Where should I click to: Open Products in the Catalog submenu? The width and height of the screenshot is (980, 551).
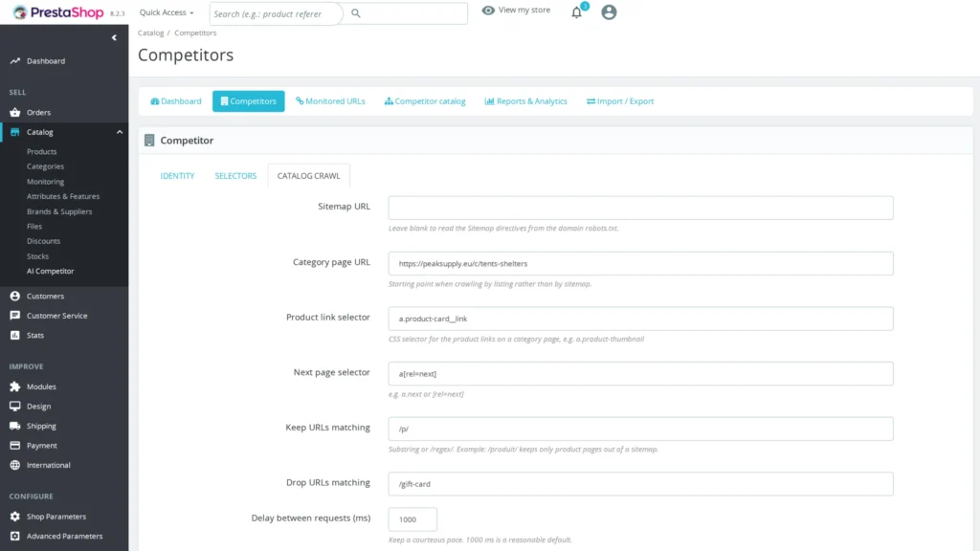click(41, 152)
